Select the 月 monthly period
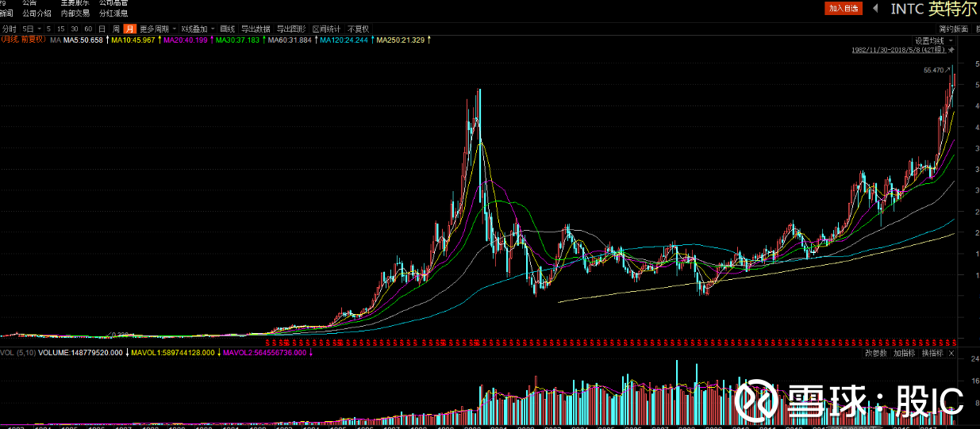 click(x=129, y=29)
